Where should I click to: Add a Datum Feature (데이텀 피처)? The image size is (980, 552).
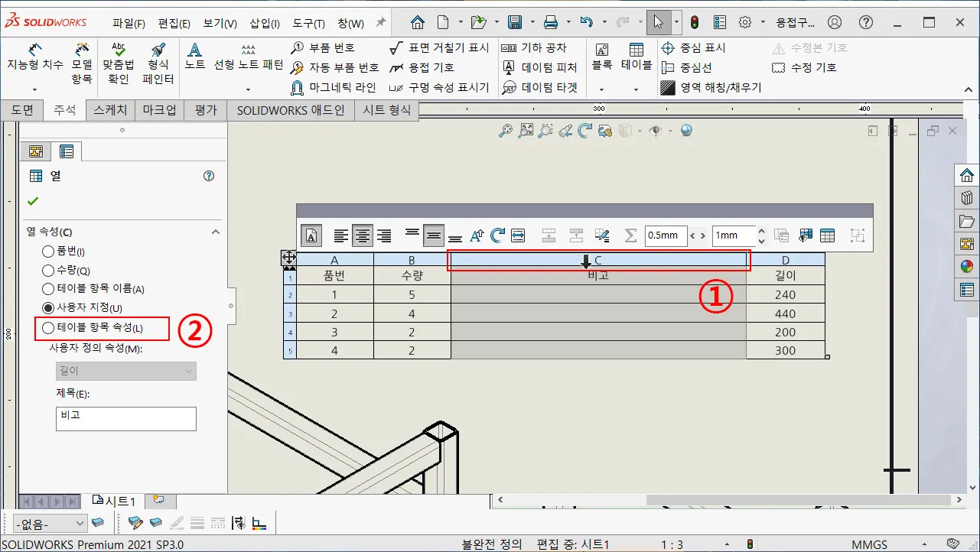click(x=540, y=67)
